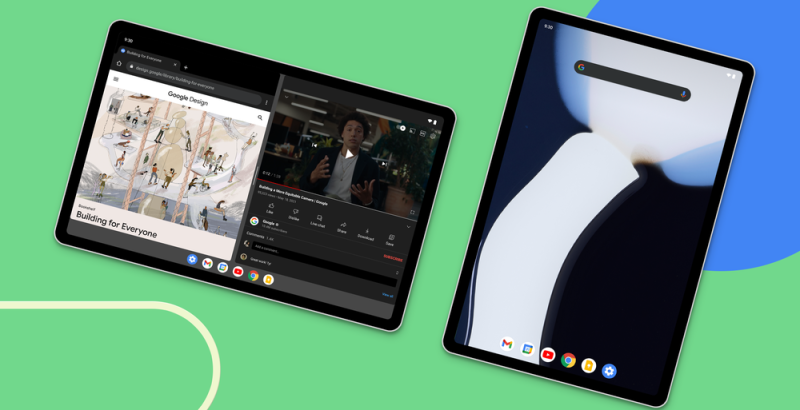This screenshot has width=800, height=410.
Task: Play the YouTube video
Action: [x=349, y=154]
